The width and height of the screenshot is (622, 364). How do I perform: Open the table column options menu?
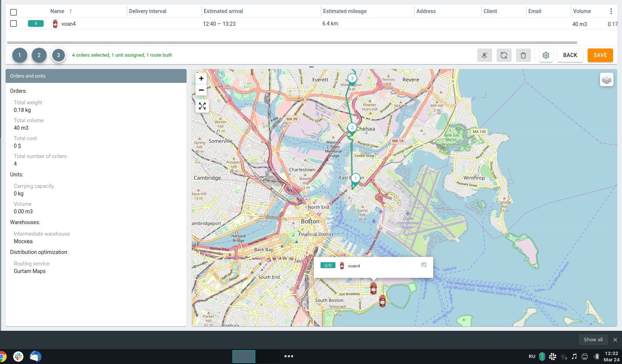tap(611, 11)
